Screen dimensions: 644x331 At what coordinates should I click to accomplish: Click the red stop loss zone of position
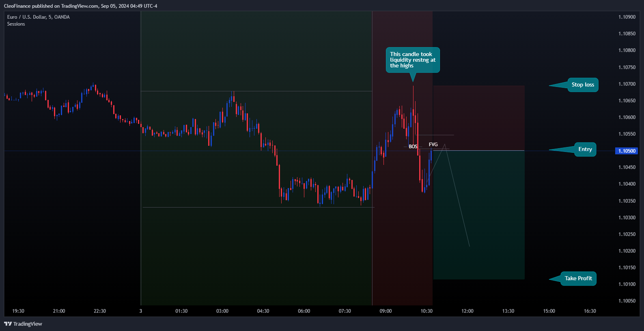point(479,118)
